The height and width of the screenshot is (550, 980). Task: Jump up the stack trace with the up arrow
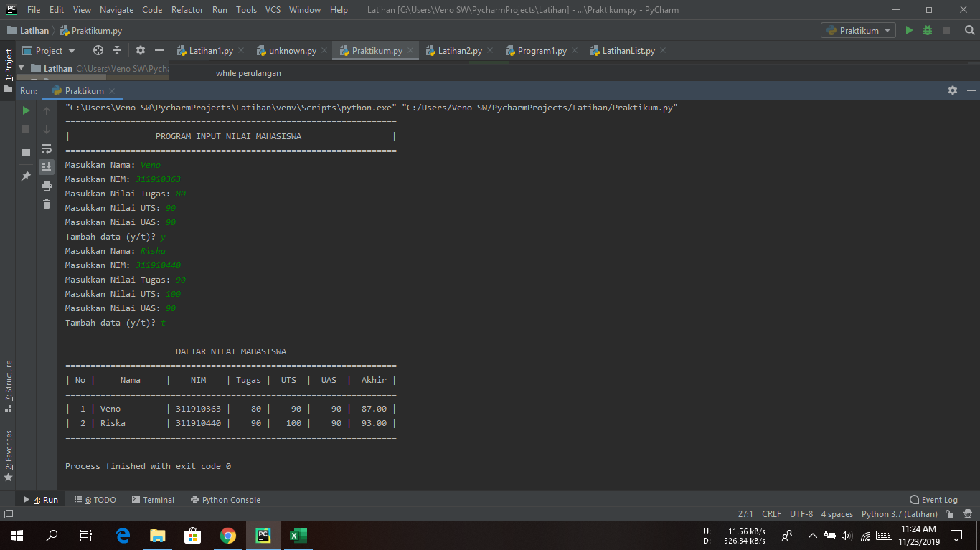tap(47, 111)
